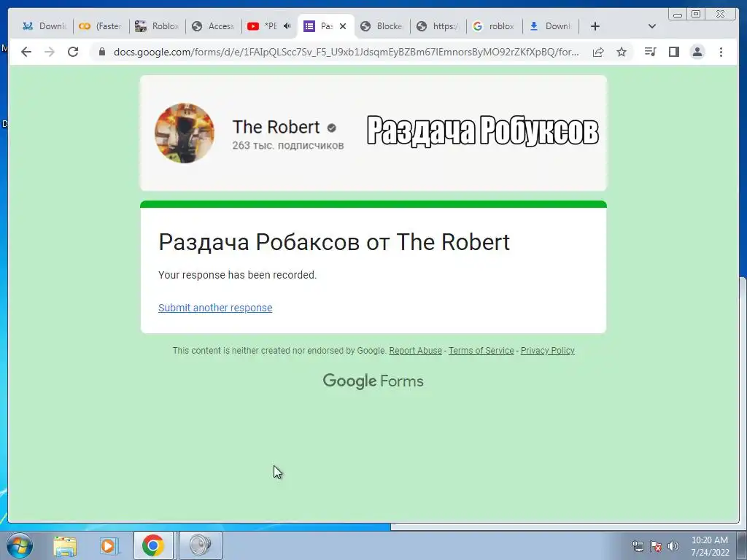Switch to the https:/ tab
Screen dimensions: 747x560
[438, 26]
